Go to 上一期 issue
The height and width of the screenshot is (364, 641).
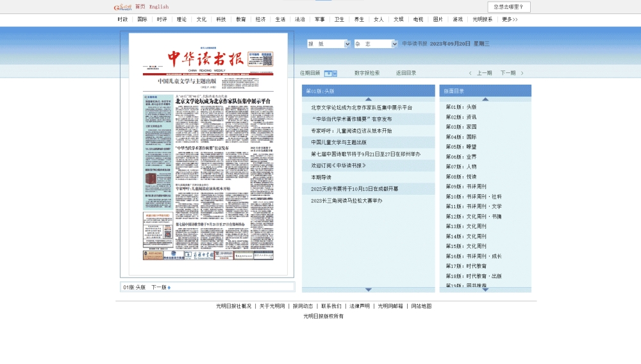pos(485,73)
